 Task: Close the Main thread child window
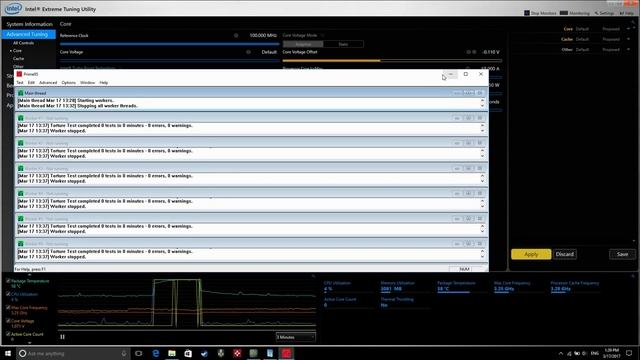coord(480,93)
